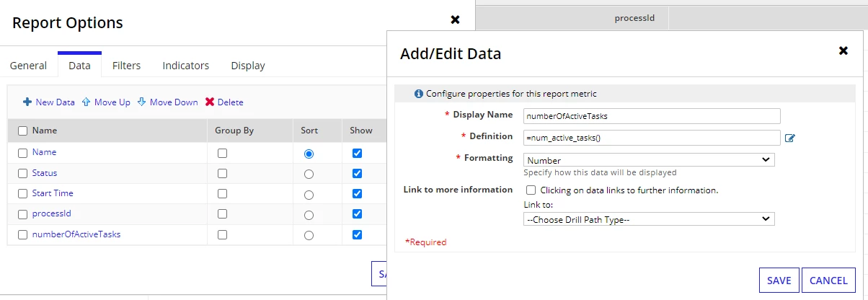This screenshot has width=868, height=300.
Task: Click the info icon in Configure properties bar
Action: (419, 94)
